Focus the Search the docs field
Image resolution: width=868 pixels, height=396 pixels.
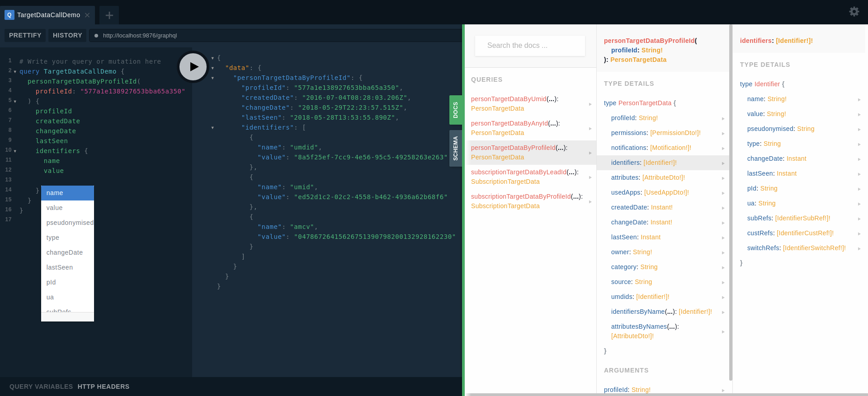530,46
